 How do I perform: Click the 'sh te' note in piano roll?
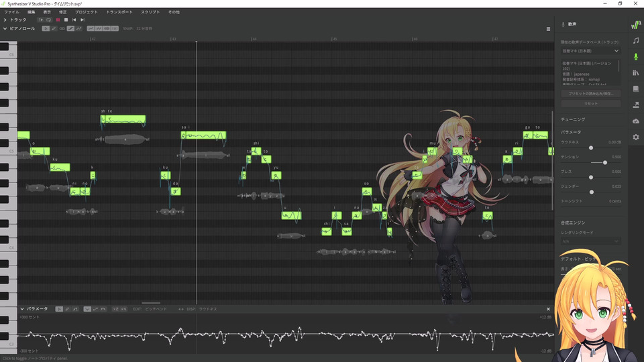click(123, 119)
